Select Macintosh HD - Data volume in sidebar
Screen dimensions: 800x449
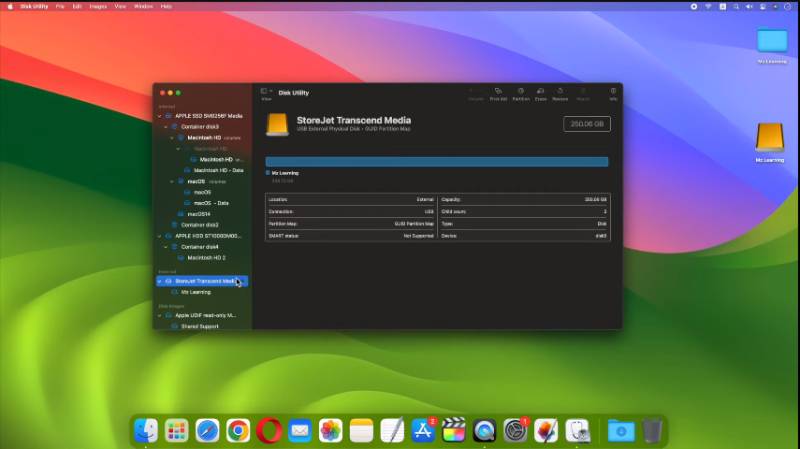pos(218,170)
